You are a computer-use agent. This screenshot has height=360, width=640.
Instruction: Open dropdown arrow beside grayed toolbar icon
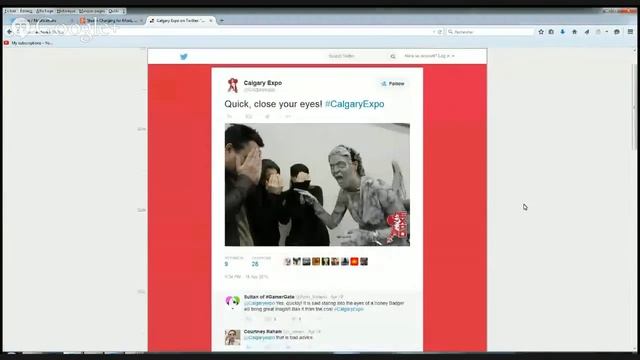(x=607, y=31)
